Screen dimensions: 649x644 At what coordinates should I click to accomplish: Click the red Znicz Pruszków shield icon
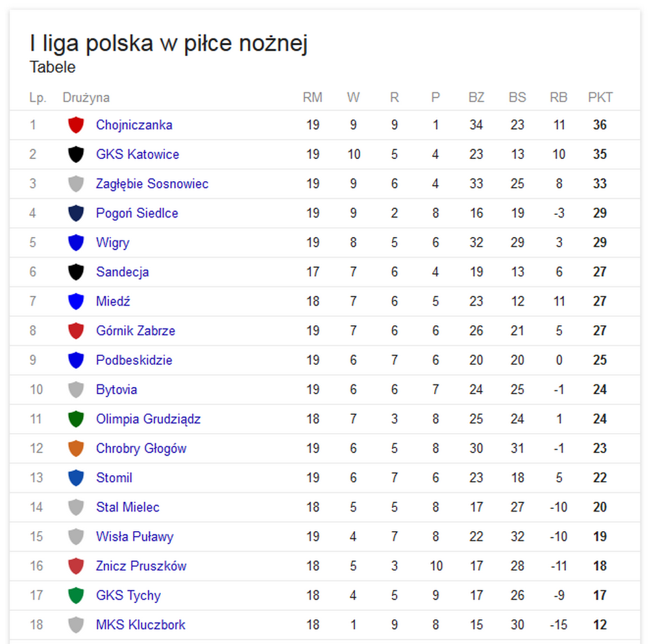(76, 566)
